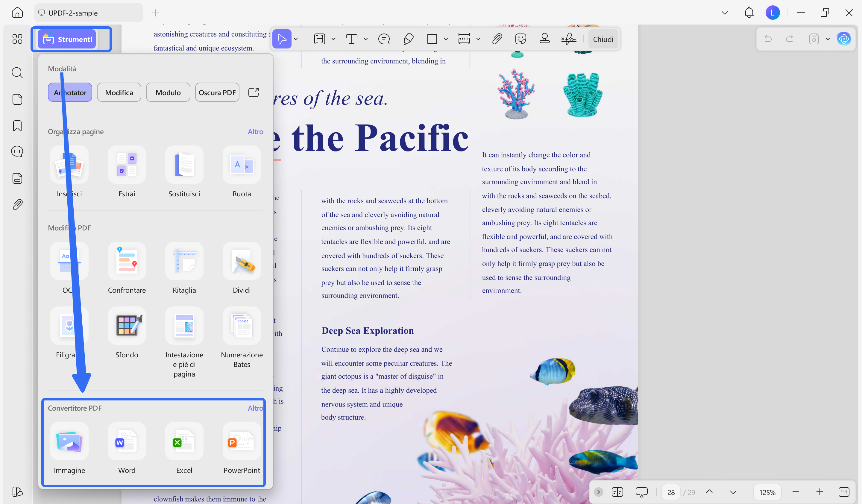This screenshot has height=504, width=862.
Task: Open the title bar dropdown chevron
Action: [x=725, y=13]
